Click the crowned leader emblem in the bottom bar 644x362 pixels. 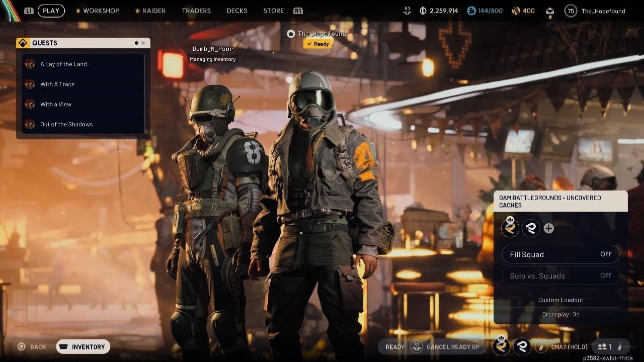point(501,345)
